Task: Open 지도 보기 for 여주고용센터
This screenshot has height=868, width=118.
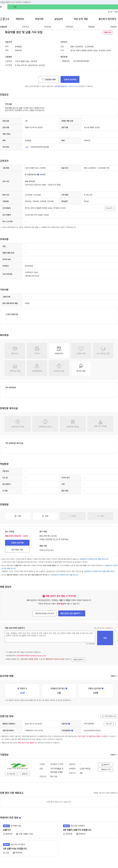Action: (110, 724)
